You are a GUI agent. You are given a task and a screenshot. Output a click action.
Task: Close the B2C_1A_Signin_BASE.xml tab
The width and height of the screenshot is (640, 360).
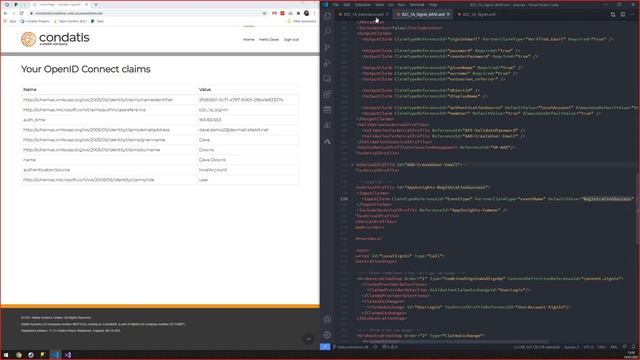click(x=448, y=14)
